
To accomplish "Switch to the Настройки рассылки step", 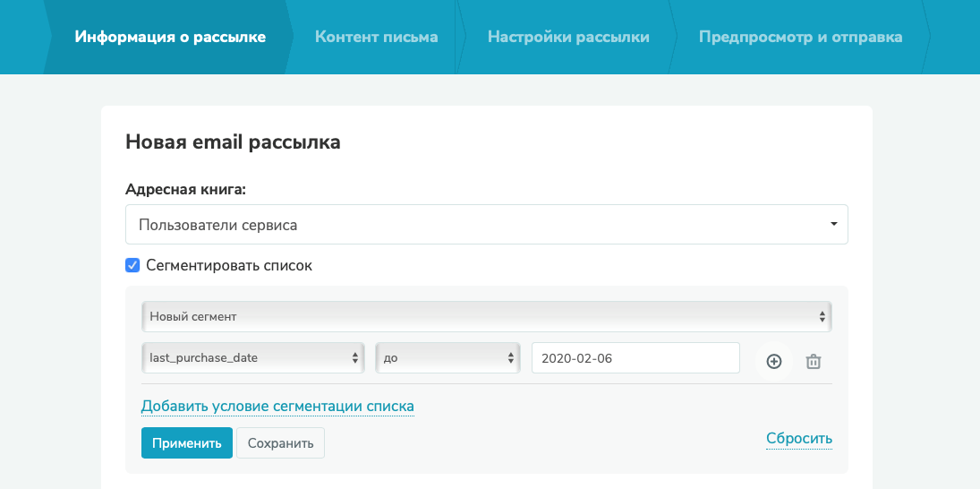I will [x=568, y=37].
